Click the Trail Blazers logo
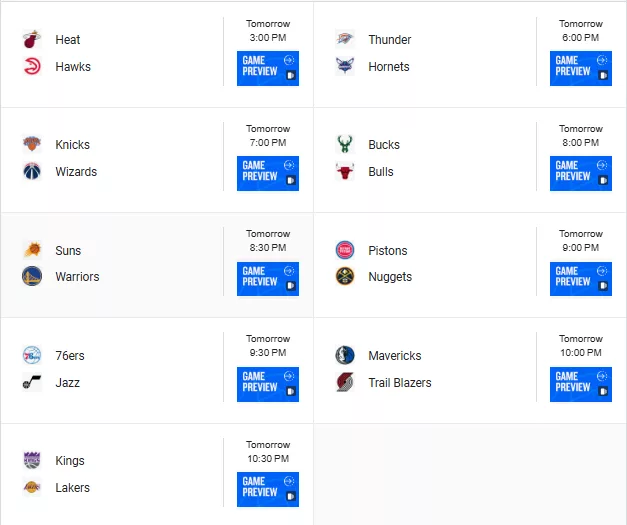This screenshot has height=525, width=627. click(345, 383)
